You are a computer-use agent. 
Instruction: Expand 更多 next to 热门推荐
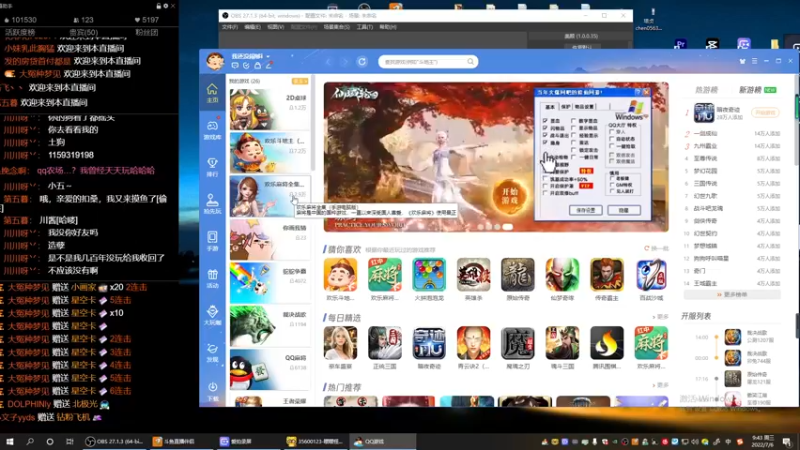point(660,385)
